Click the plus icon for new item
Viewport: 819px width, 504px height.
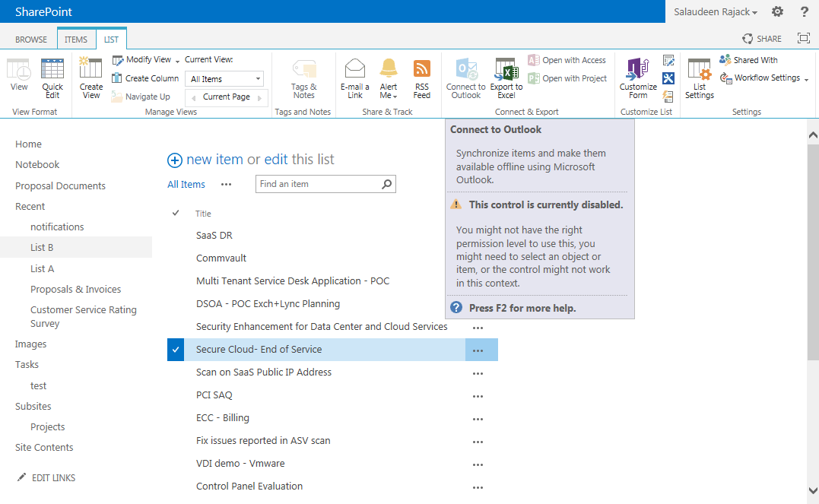(174, 160)
